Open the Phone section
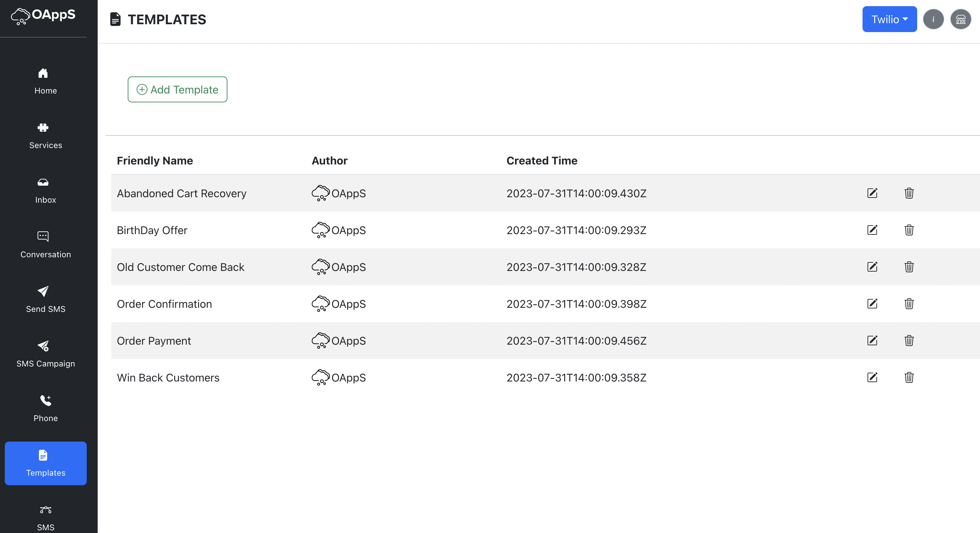The image size is (980, 533). [46, 409]
